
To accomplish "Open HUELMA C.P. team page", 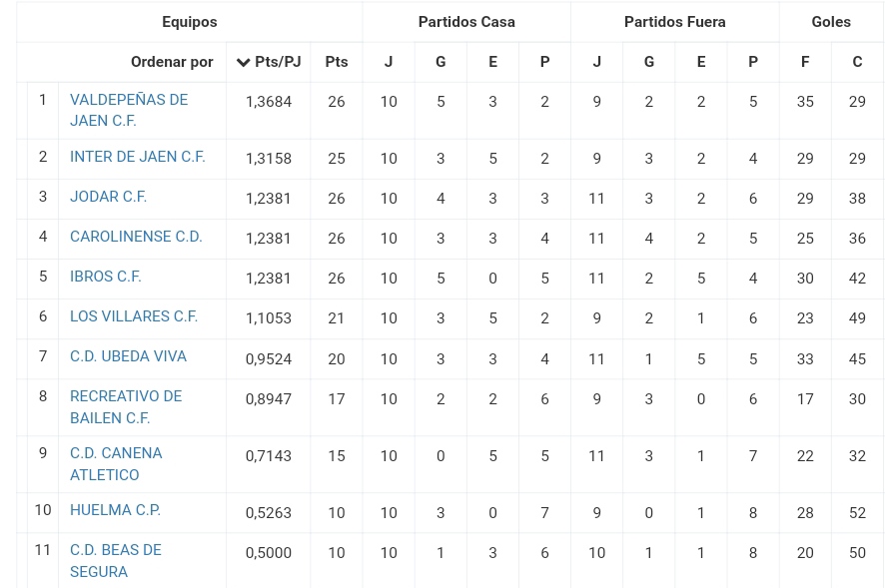I will [x=115, y=510].
